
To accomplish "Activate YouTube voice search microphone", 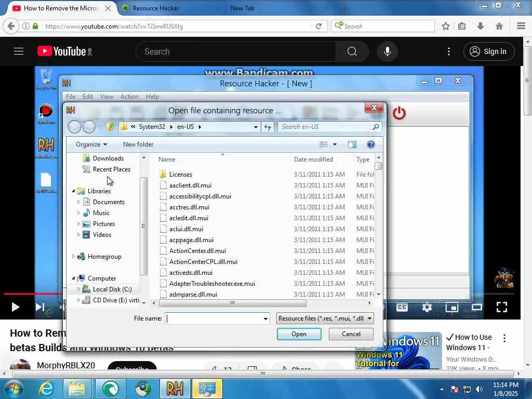I will tap(388, 51).
